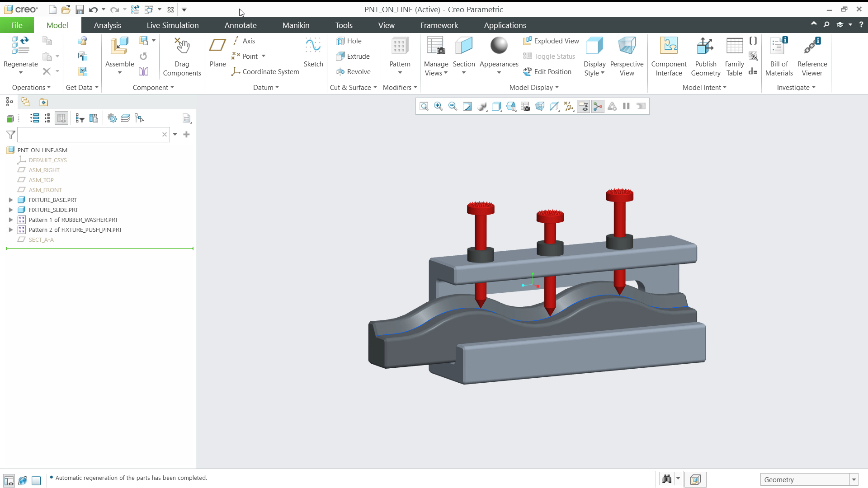Open the Geometry selection filter dropdown
This screenshot has height=488, width=868.
pos(854,480)
